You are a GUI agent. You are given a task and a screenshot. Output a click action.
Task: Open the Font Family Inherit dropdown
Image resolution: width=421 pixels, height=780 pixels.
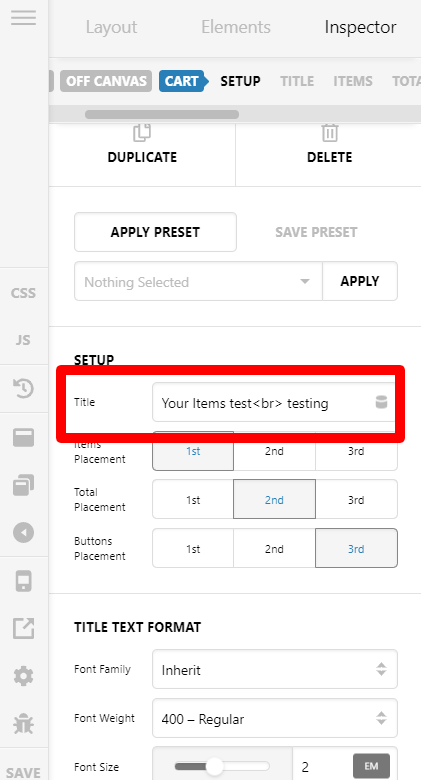pyautogui.click(x=275, y=670)
